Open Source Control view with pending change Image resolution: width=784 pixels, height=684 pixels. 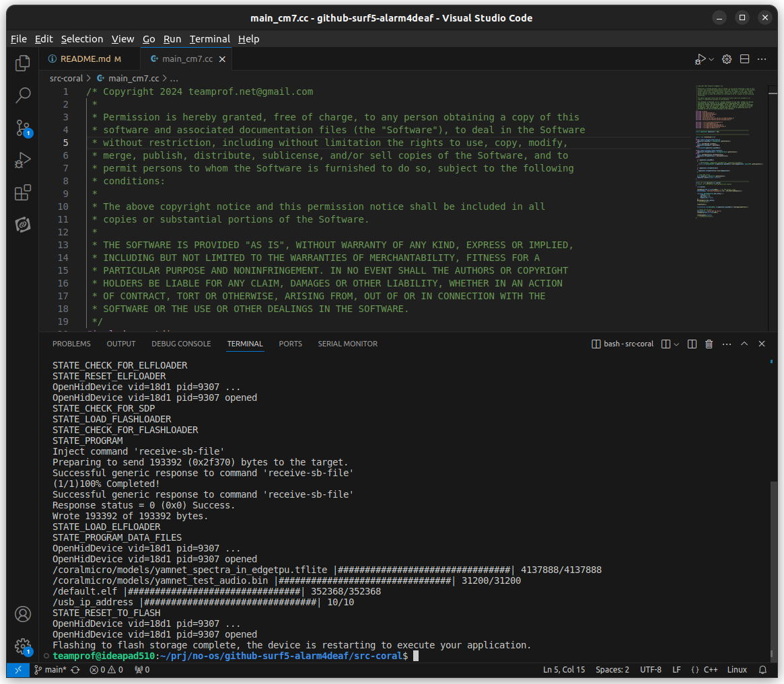pyautogui.click(x=22, y=128)
